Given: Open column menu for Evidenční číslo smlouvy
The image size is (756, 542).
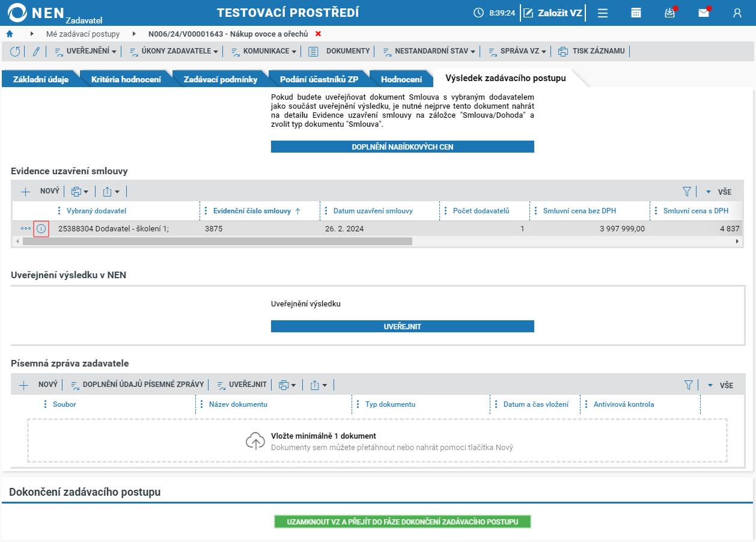Looking at the screenshot, I should point(206,211).
